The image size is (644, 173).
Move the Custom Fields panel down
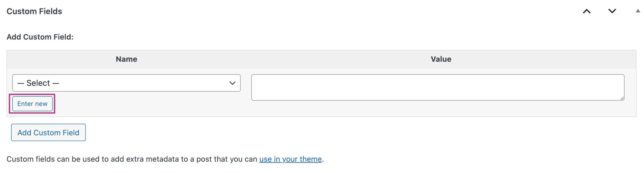[x=612, y=11]
